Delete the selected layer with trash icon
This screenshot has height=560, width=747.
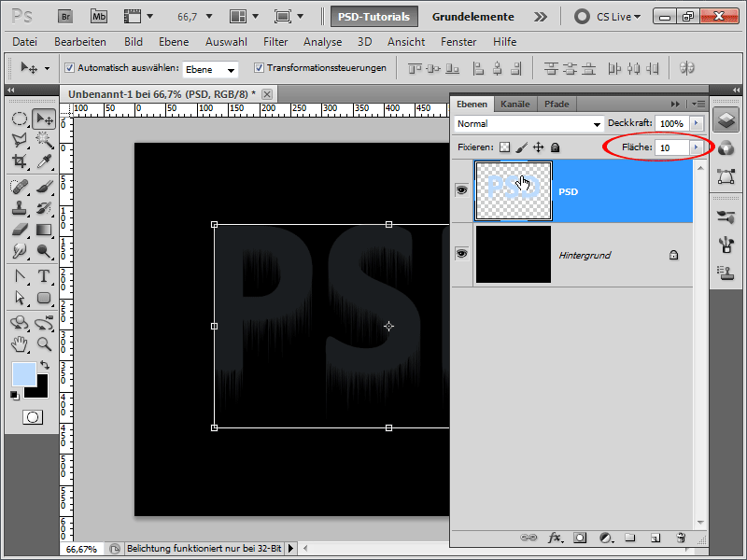[x=681, y=538]
